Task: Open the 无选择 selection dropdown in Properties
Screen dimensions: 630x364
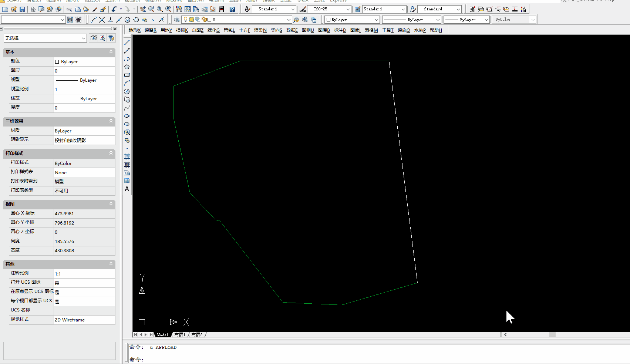Action: (x=84, y=38)
